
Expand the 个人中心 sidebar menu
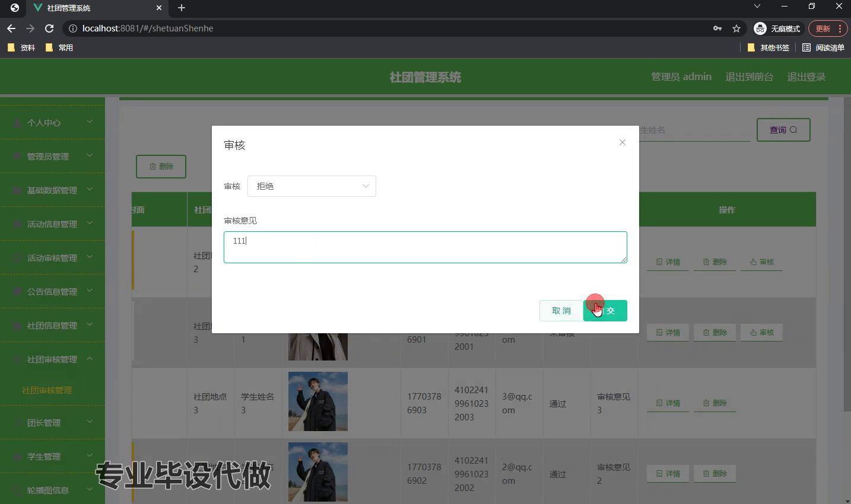[52, 123]
